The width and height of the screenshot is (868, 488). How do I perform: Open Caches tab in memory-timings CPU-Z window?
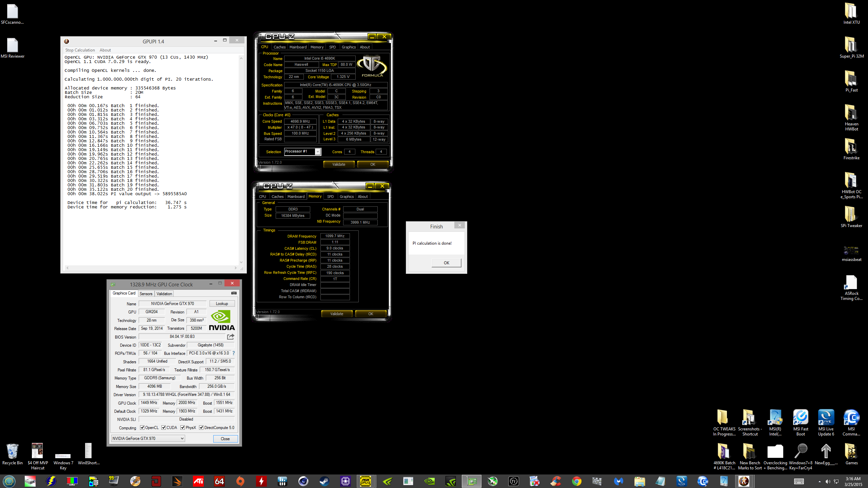pos(277,197)
